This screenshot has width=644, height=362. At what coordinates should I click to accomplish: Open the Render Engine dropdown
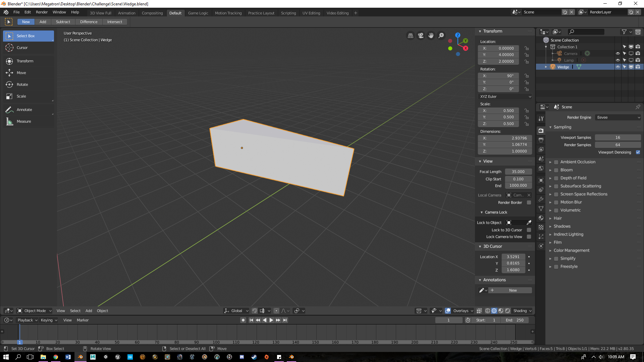(618, 117)
